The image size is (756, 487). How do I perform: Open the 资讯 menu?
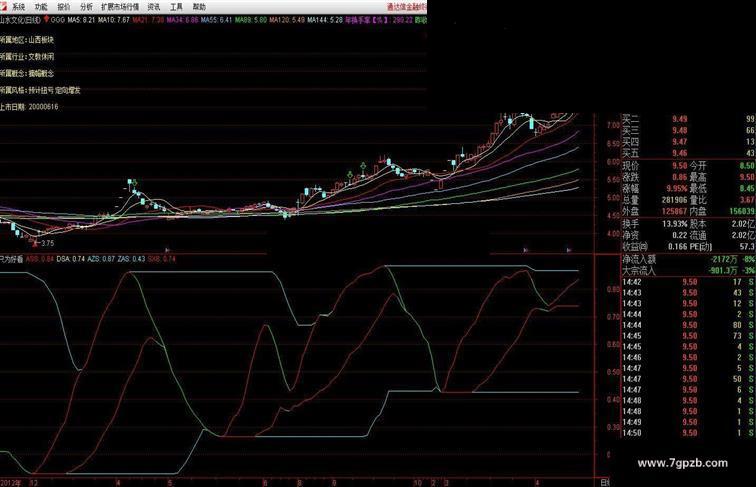(154, 7)
